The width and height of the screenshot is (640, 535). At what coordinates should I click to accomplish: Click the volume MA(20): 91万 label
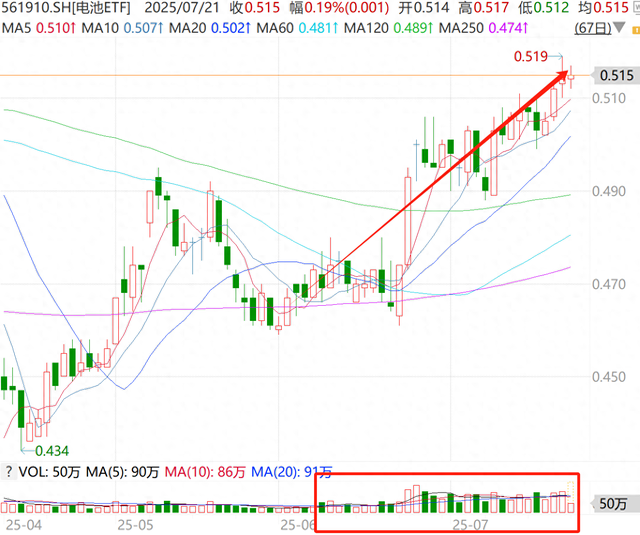coord(291,473)
